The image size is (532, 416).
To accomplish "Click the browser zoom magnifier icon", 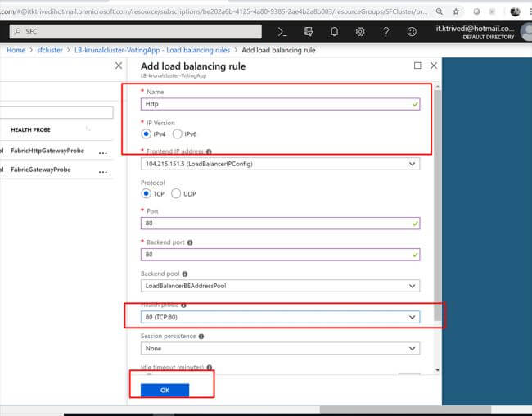I will tap(439, 11).
